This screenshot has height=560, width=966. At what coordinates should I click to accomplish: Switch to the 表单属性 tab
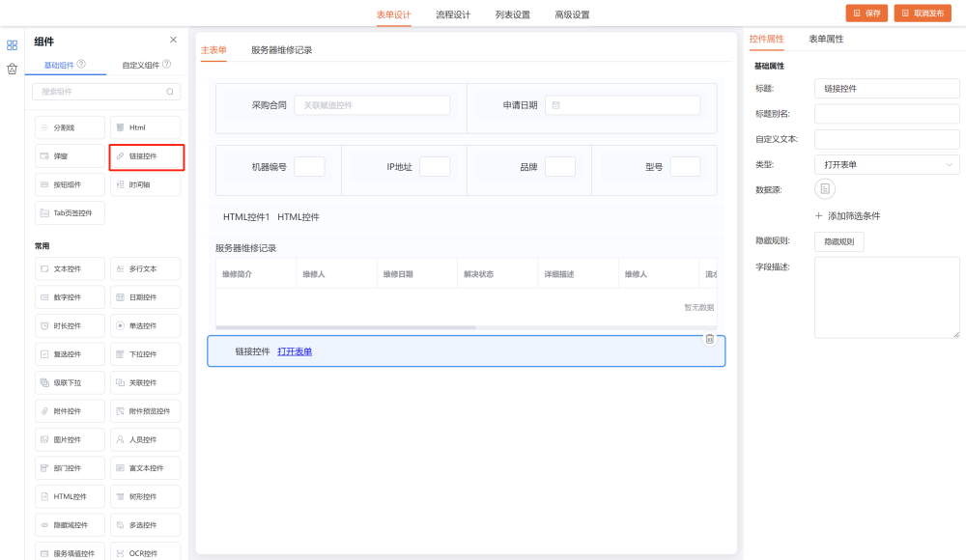[826, 40]
